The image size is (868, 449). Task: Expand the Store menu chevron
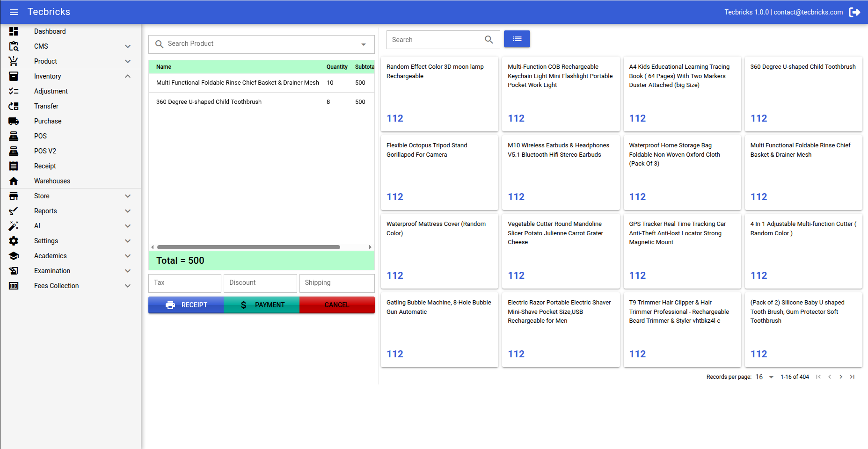(x=128, y=196)
